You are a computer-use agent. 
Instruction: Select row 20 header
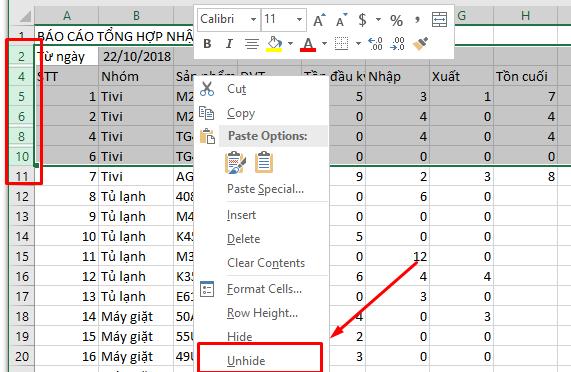(21, 357)
